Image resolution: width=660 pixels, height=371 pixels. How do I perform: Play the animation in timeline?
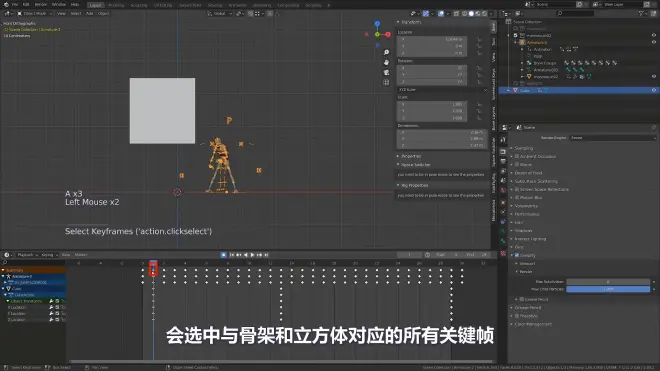(x=253, y=255)
